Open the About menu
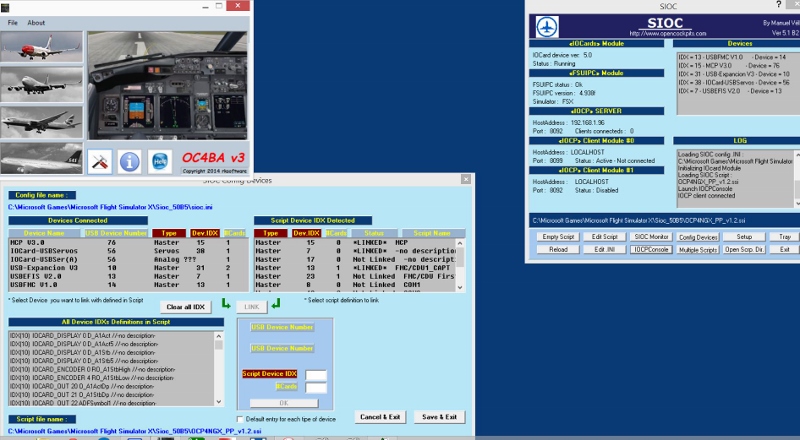This screenshot has width=800, height=440. [36, 22]
